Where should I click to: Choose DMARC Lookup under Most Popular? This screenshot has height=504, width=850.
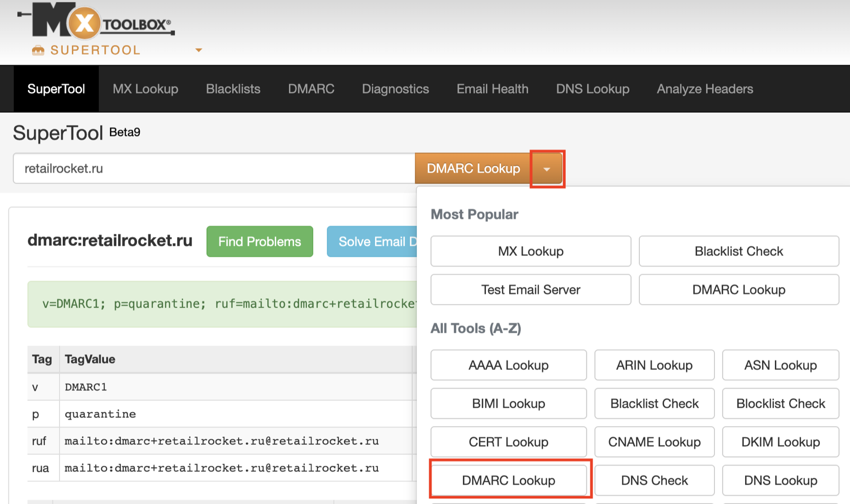click(739, 289)
